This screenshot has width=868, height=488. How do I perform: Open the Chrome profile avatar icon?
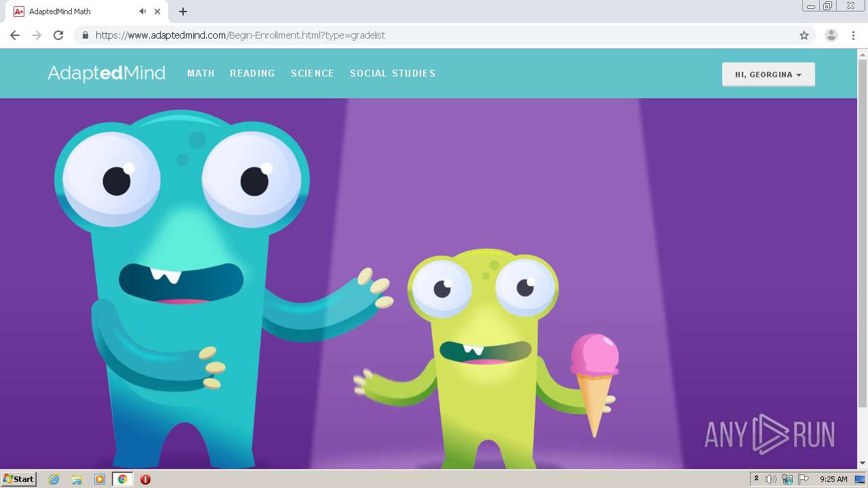click(831, 35)
